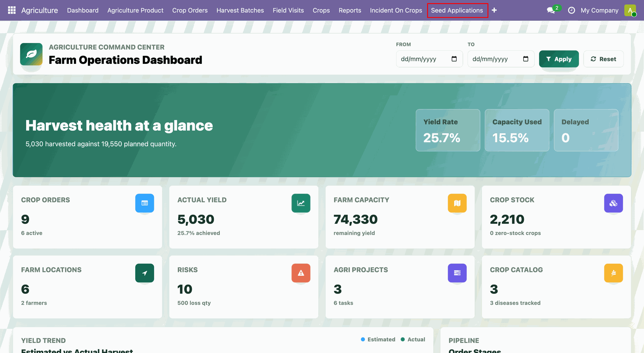Go to the Crop Orders menu

tap(190, 10)
